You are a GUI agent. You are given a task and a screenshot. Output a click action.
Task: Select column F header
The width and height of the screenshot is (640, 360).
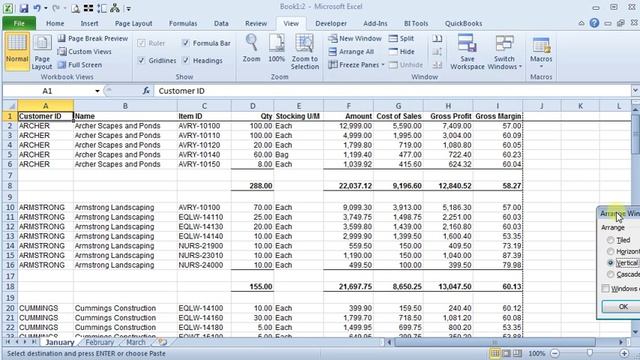pyautogui.click(x=348, y=106)
